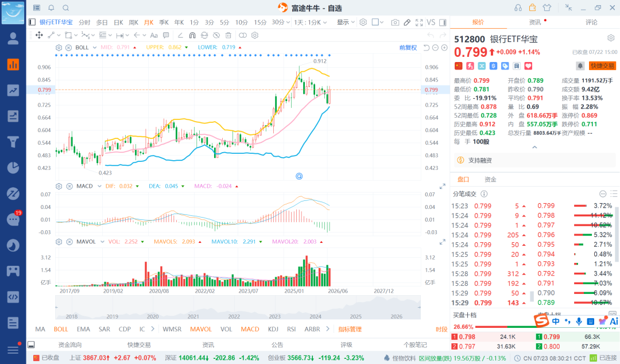Click the orange 快捷交易 button

click(x=603, y=65)
